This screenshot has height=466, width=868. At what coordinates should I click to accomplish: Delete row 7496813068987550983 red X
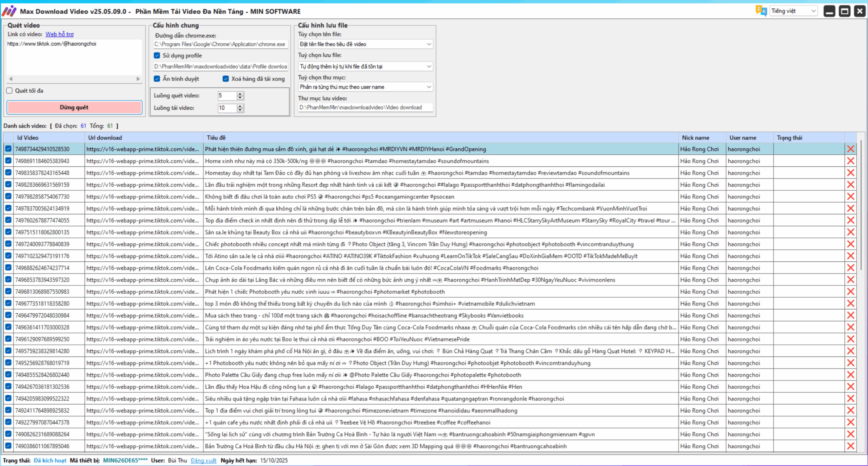pyautogui.click(x=850, y=292)
